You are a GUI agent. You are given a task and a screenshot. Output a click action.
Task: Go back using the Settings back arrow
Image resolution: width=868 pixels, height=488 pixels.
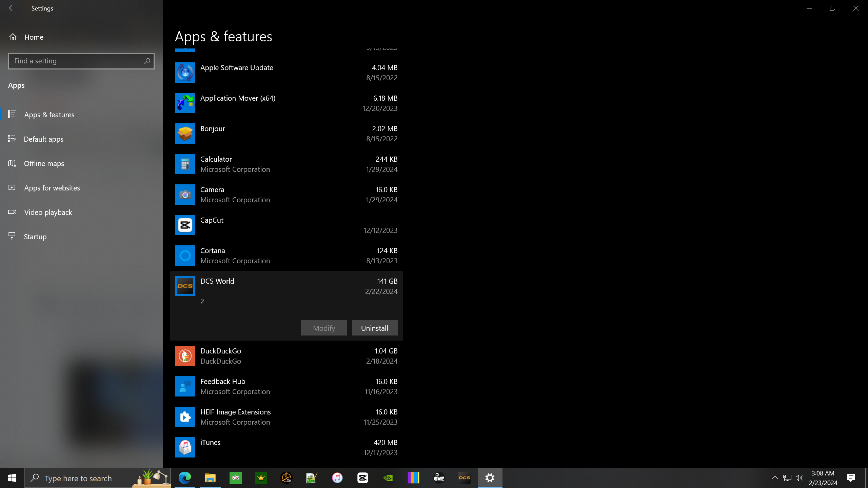12,8
